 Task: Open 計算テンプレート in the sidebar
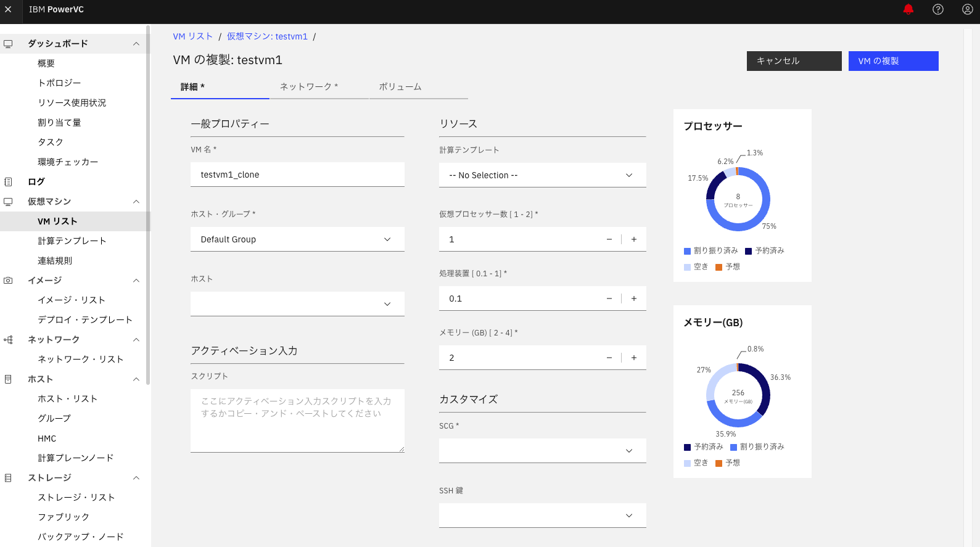(72, 241)
